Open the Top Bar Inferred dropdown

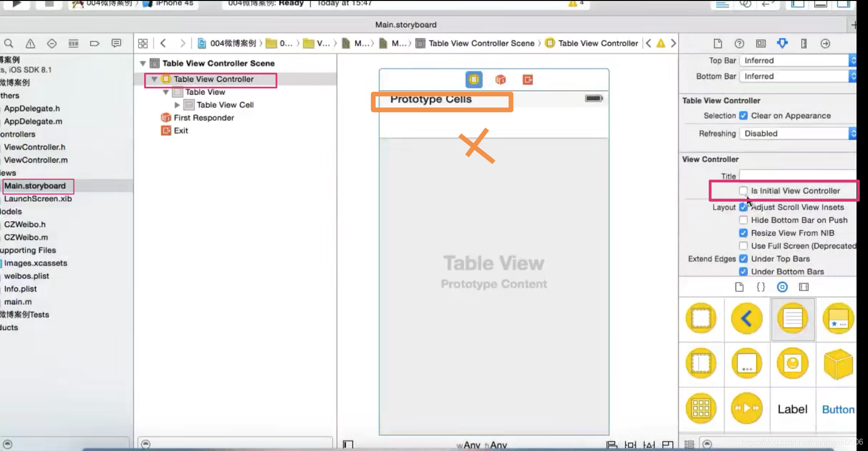click(x=798, y=61)
